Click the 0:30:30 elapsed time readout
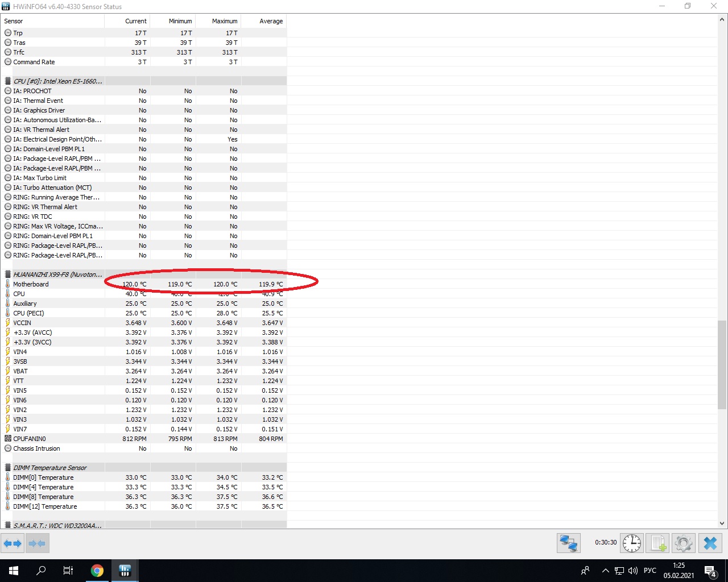 click(606, 542)
